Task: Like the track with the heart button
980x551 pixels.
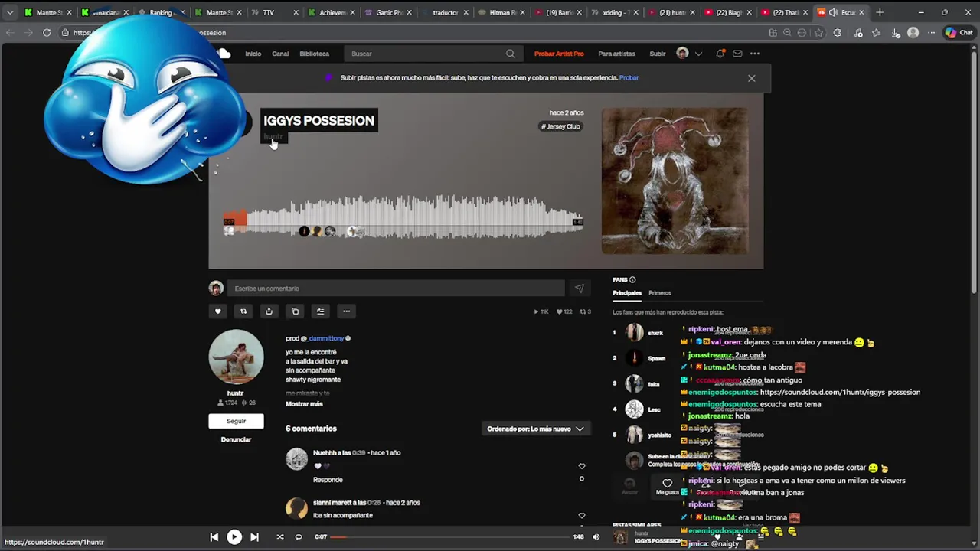Action: click(x=218, y=311)
